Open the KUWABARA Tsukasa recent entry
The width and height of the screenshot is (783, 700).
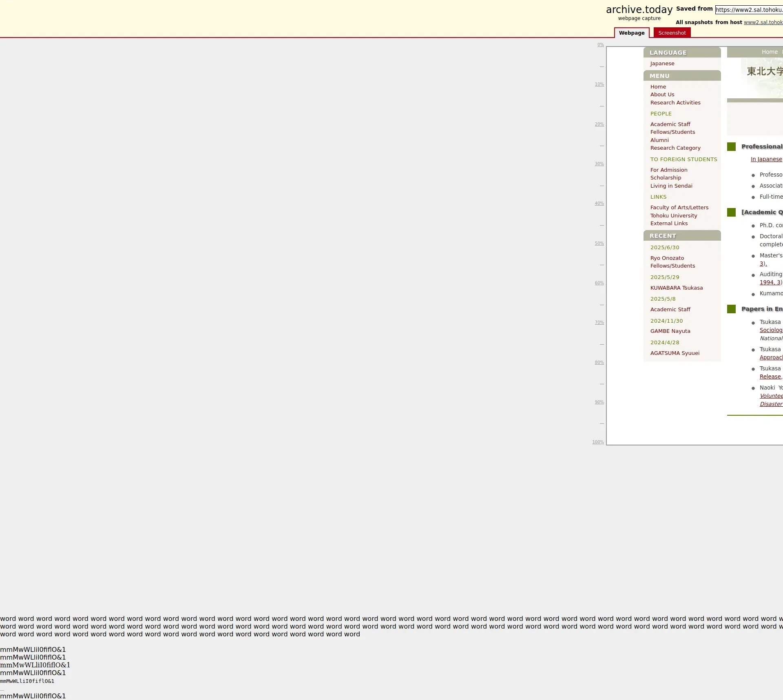676,288
